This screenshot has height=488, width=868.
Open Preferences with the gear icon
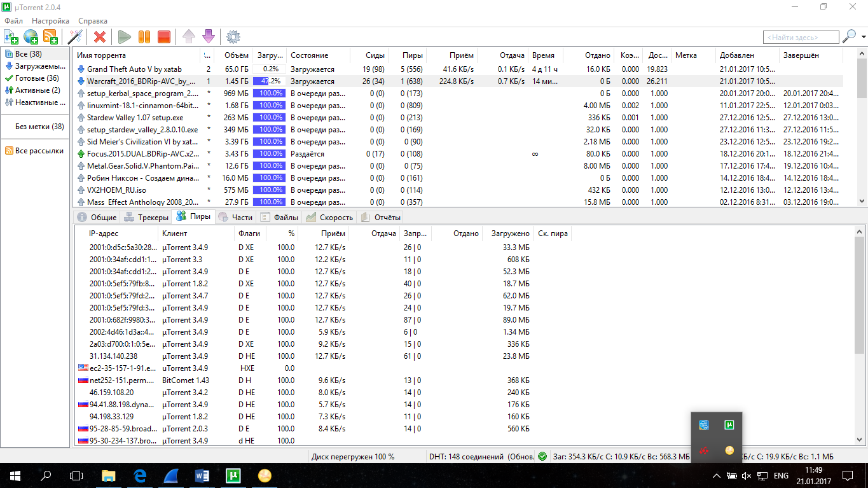(x=233, y=37)
